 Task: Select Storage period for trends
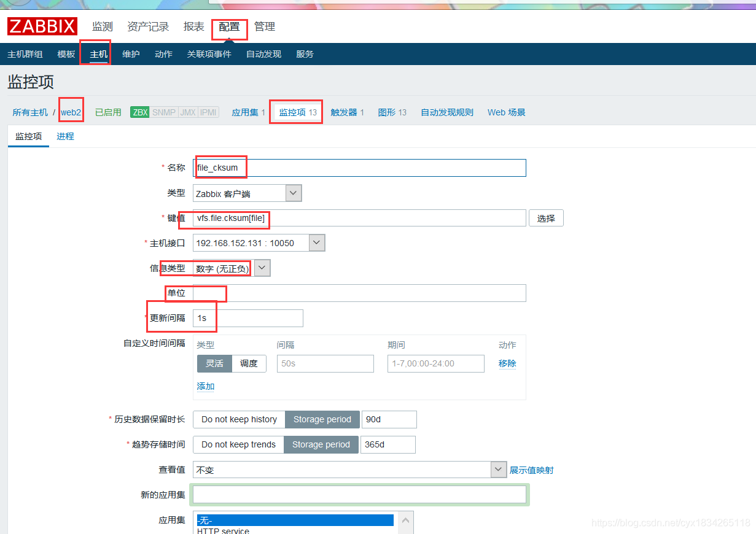pos(321,444)
